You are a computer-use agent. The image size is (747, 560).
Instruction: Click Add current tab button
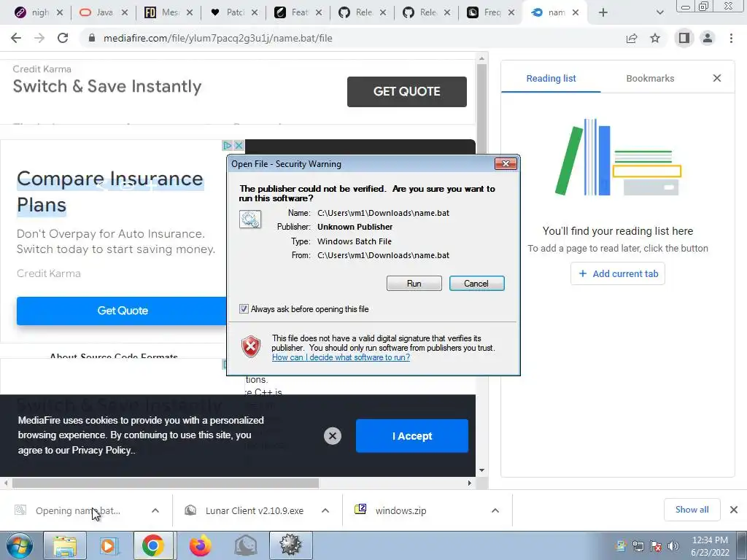[618, 273]
